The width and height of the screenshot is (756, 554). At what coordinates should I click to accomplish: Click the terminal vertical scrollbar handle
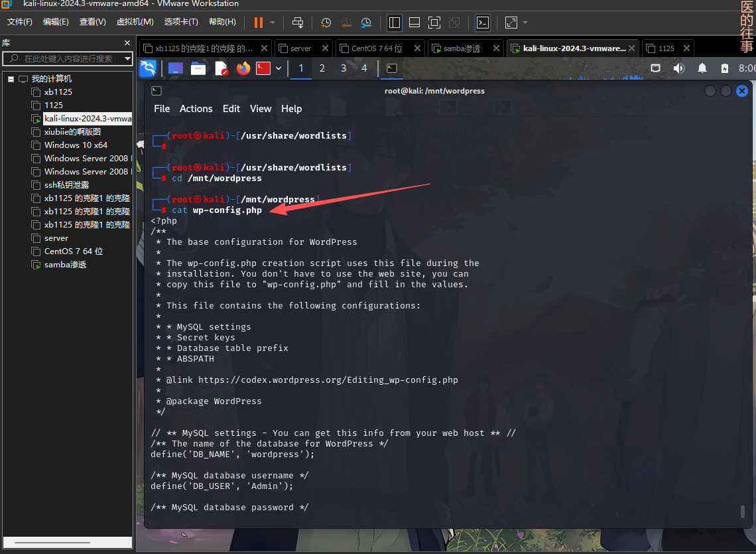coord(742,511)
